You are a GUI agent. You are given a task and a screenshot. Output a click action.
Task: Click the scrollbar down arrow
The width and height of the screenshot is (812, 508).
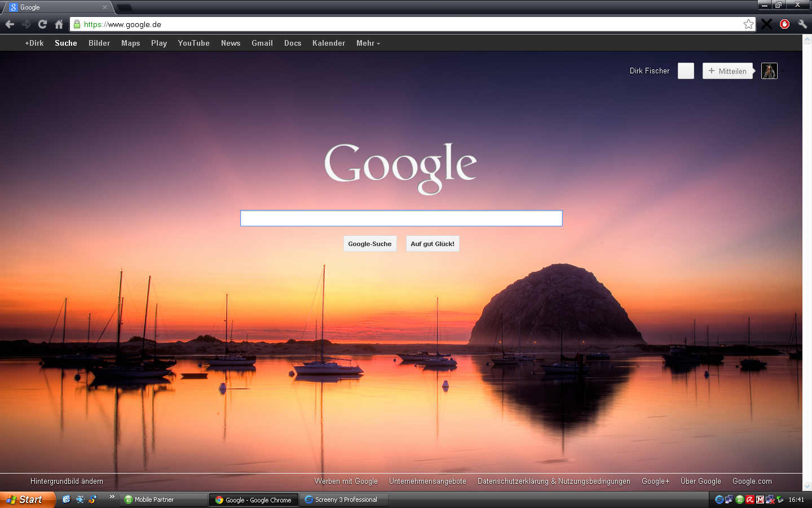(807, 486)
